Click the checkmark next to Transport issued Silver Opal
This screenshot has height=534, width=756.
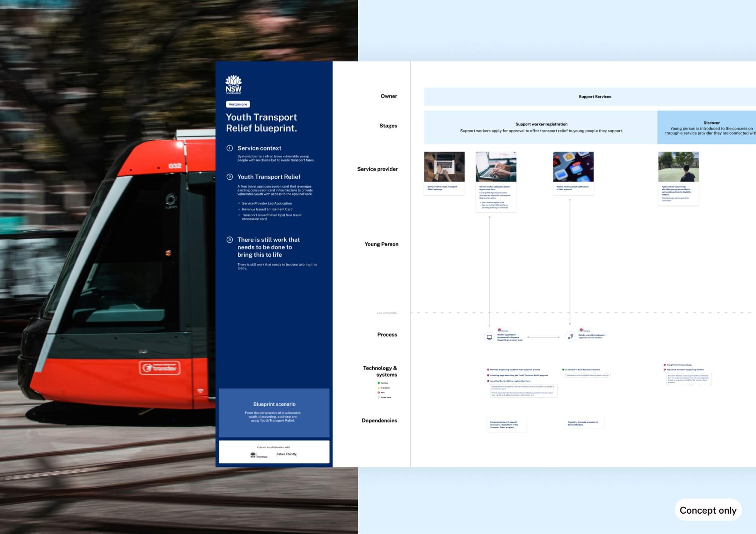click(239, 215)
